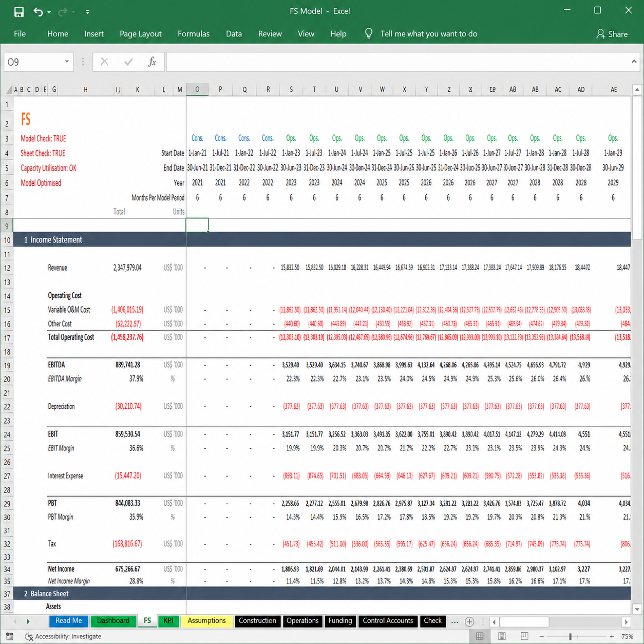Switch to the Formulas tab
This screenshot has height=644, width=644.
194,34
